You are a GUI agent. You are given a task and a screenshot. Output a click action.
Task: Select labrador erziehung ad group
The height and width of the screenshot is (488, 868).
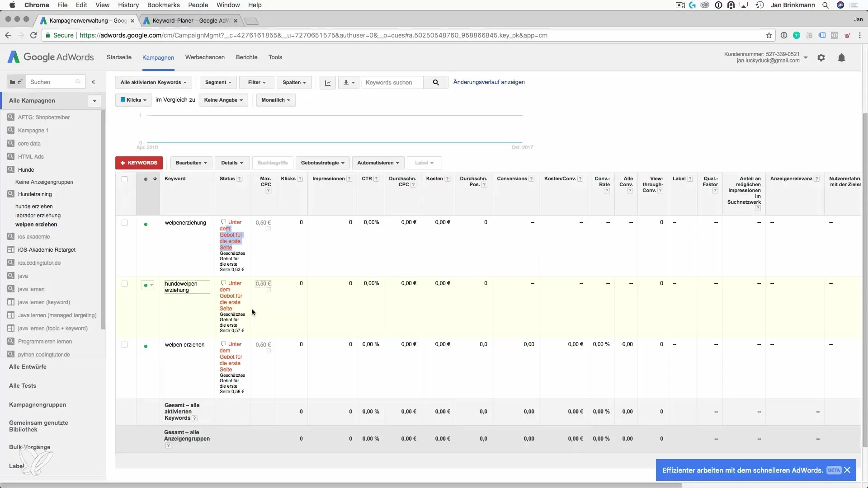[x=38, y=215]
